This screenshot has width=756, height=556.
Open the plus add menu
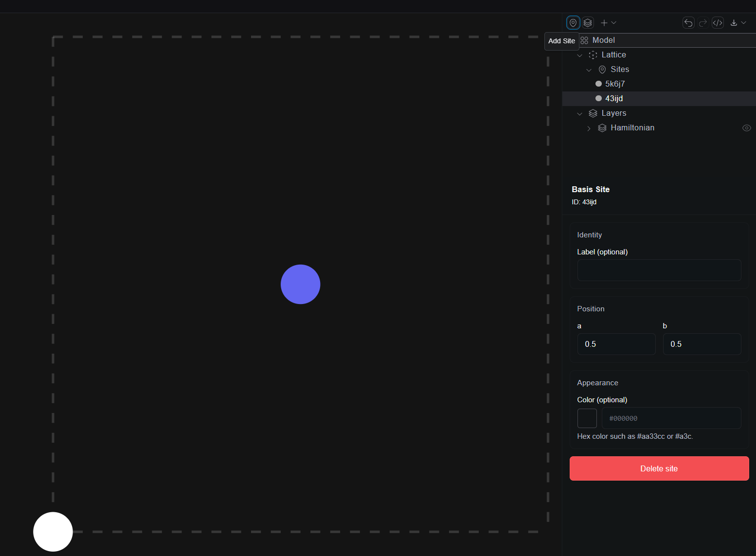coord(608,23)
